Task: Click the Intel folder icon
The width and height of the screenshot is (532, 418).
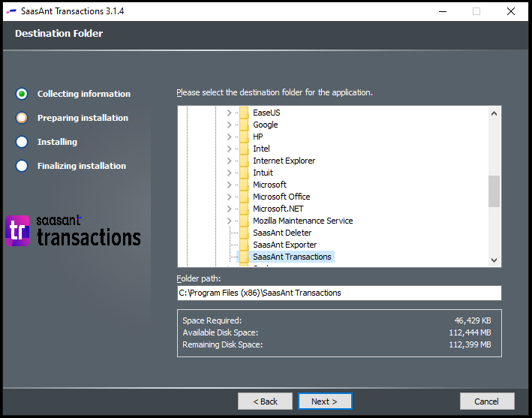Action: click(x=244, y=149)
